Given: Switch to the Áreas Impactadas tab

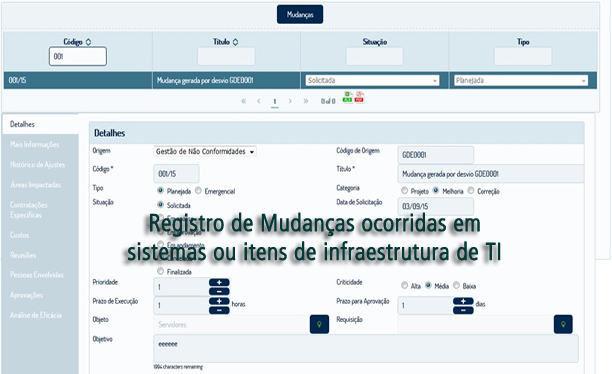Looking at the screenshot, I should (x=36, y=185).
